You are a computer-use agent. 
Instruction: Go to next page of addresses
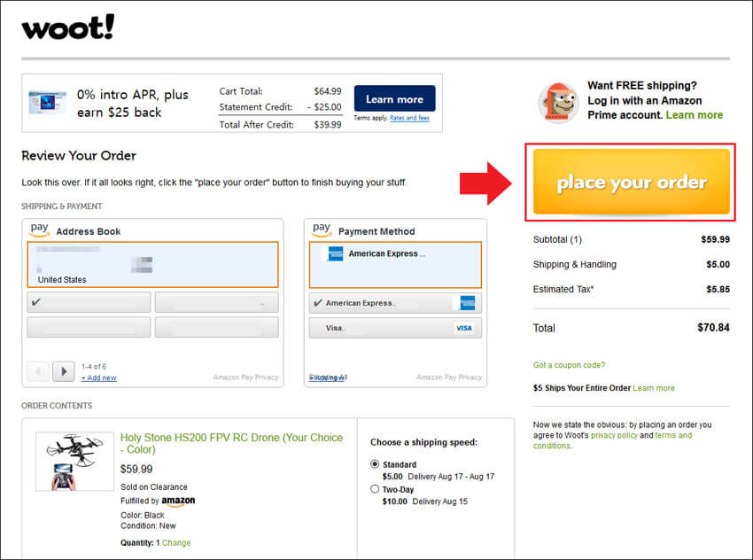click(x=64, y=371)
